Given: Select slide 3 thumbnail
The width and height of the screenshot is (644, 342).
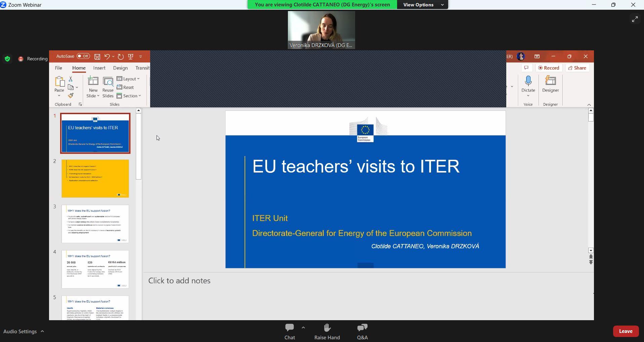Looking at the screenshot, I should (95, 224).
